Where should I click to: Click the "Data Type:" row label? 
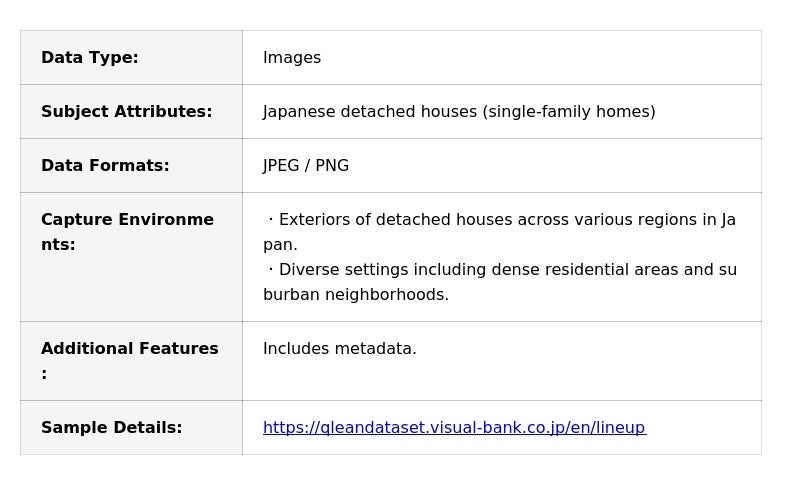(x=90, y=58)
